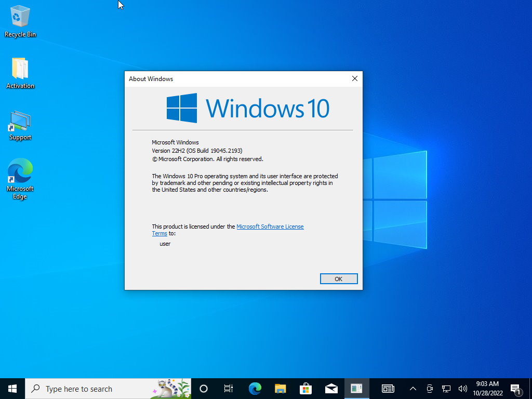Open Microsoft Store from the taskbar
The width and height of the screenshot is (532, 399).
click(x=305, y=389)
